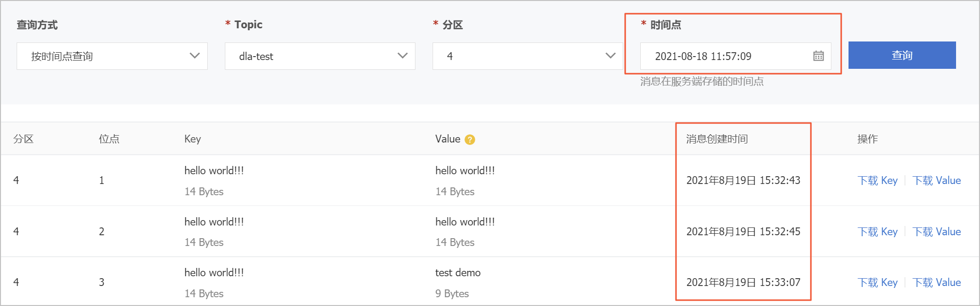Click the 消息创建时间 column header
This screenshot has height=306, width=980.
[x=717, y=139]
